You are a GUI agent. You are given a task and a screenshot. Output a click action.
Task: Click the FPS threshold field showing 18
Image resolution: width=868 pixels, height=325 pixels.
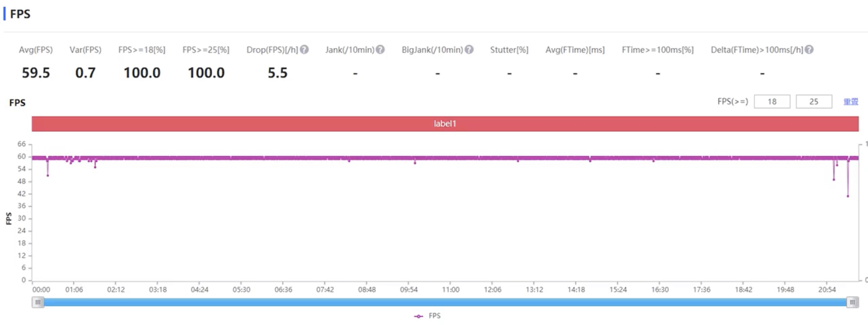click(772, 102)
